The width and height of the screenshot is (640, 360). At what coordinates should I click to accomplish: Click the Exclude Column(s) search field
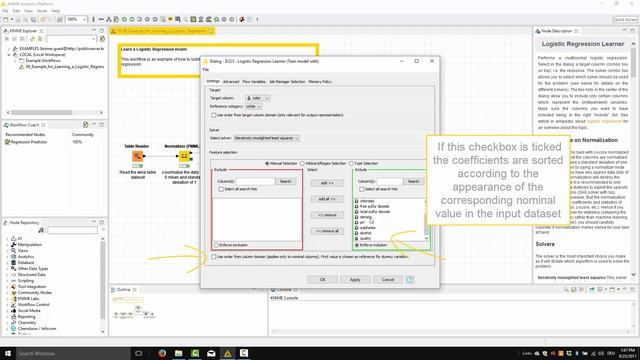click(x=256, y=181)
